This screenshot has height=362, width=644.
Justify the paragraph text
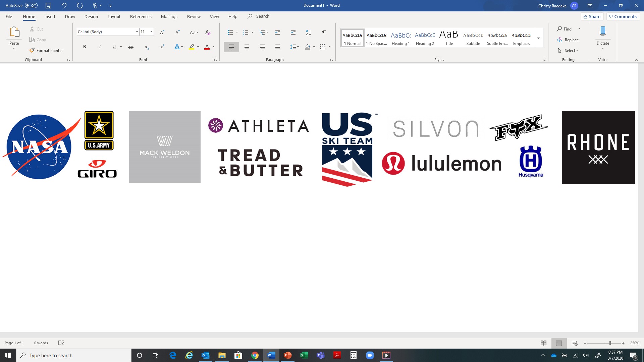pos(278,47)
